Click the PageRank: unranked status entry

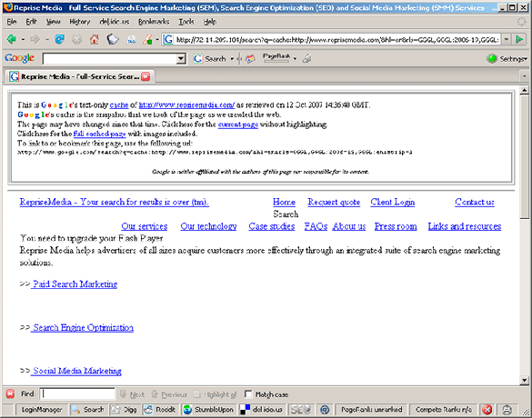click(371, 410)
